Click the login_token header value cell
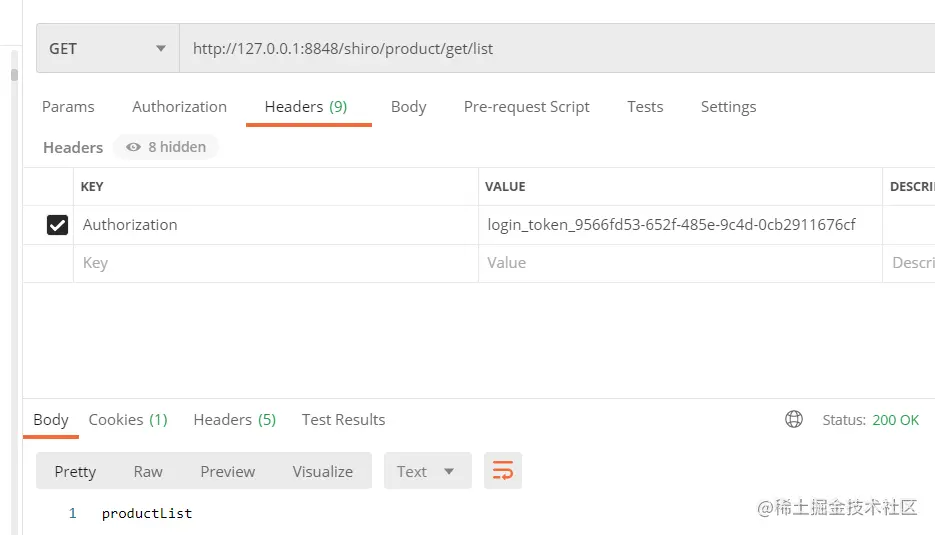Image resolution: width=935 pixels, height=535 pixels. tap(680, 225)
